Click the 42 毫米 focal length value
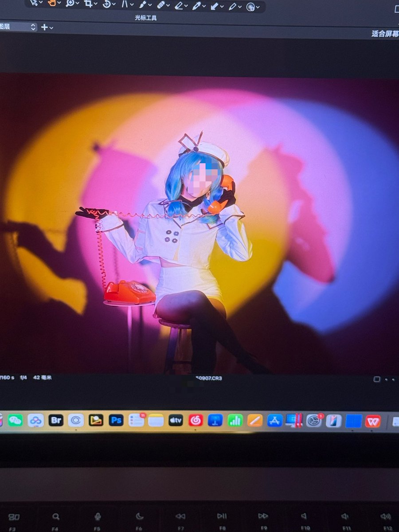 [x=43, y=378]
